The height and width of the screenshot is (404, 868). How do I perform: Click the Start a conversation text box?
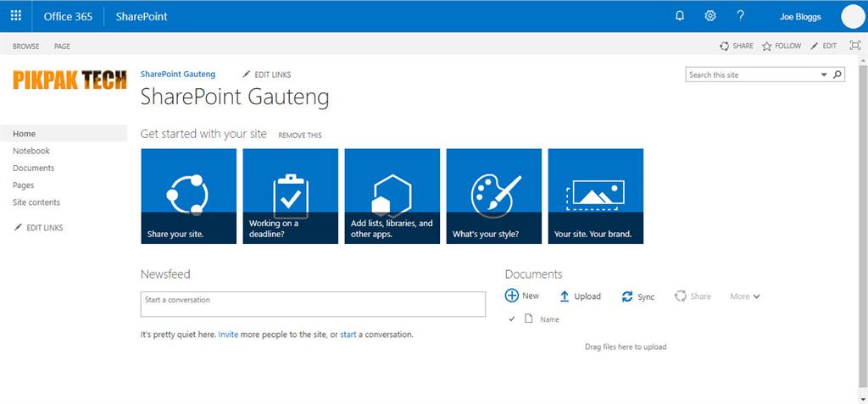[x=312, y=303]
